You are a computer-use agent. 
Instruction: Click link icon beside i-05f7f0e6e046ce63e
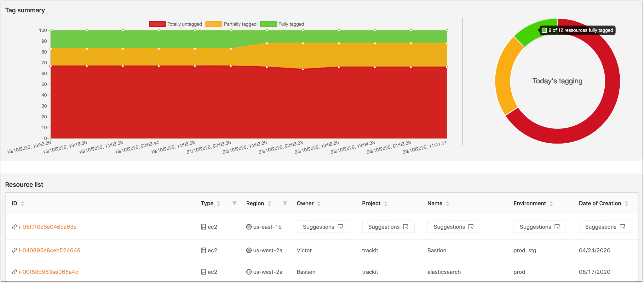(14, 227)
